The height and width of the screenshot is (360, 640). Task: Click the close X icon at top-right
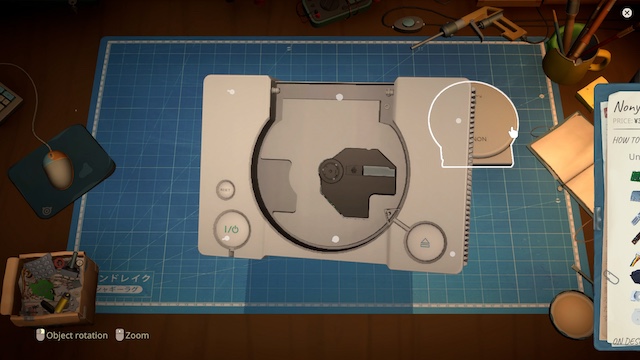627,13
